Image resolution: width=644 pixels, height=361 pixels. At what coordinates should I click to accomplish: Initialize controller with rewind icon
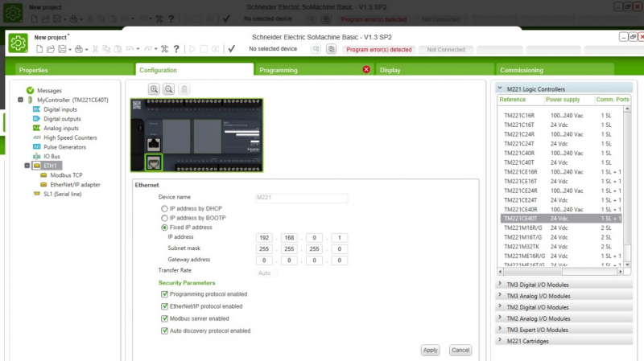point(215,49)
